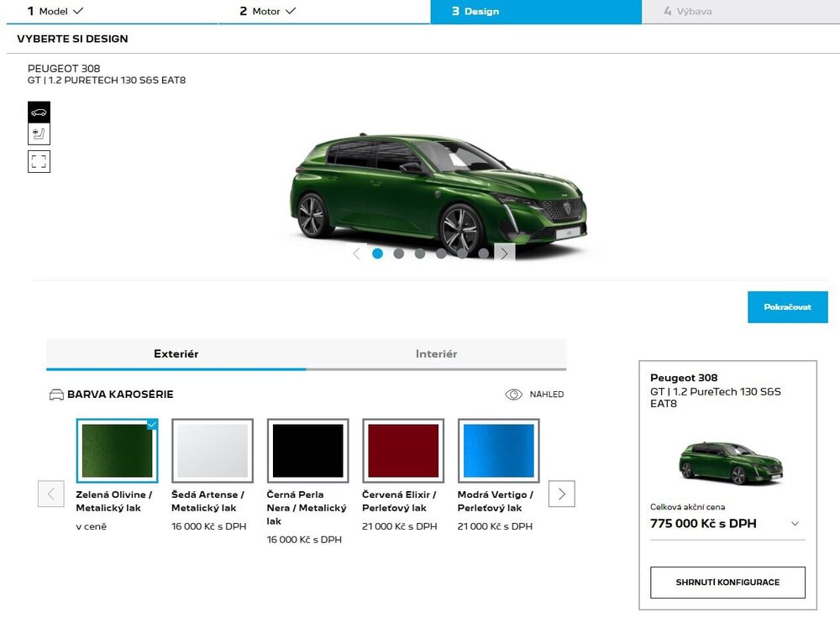Screen dimensions: 840x617
Task: Toggle Náhled preview eye icon
Action: [x=513, y=395]
